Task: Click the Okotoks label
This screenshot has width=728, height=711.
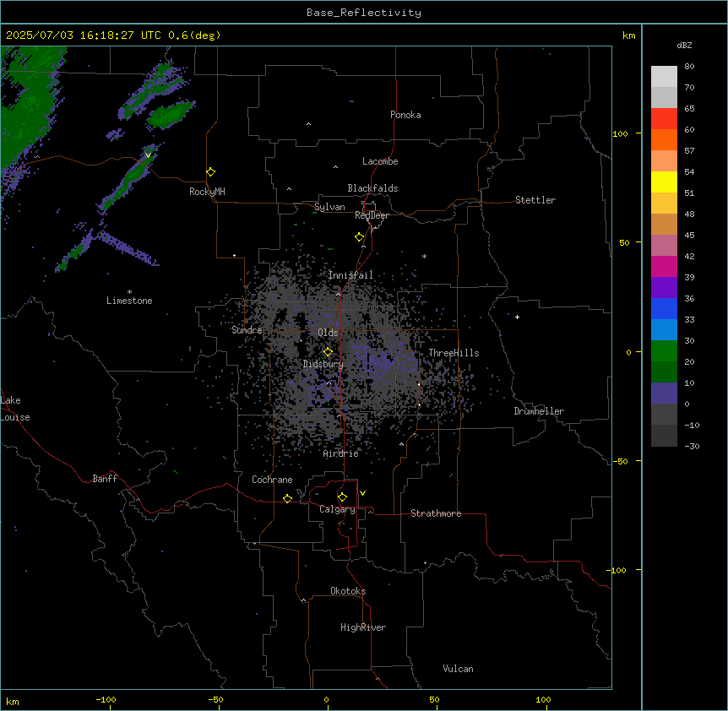Action: point(348,591)
